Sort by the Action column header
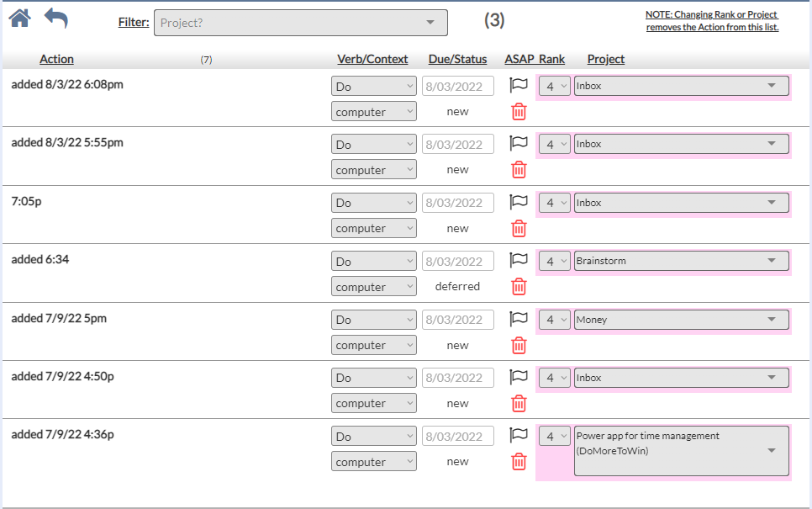The height and width of the screenshot is (509, 812). coord(56,60)
